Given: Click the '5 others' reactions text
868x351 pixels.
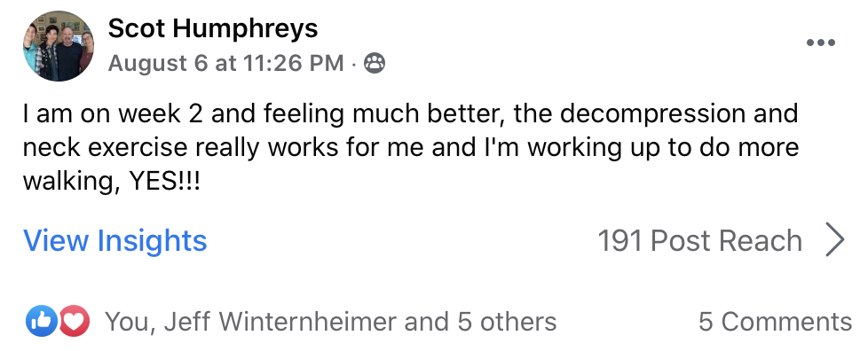Looking at the screenshot, I should (507, 322).
